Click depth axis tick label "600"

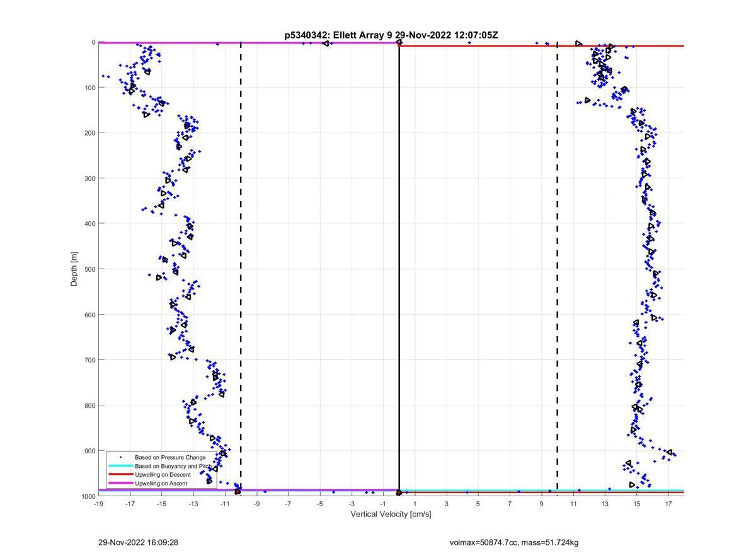(89, 315)
